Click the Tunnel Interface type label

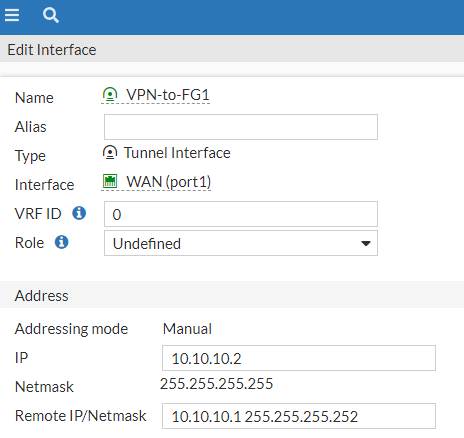pyautogui.click(x=177, y=153)
